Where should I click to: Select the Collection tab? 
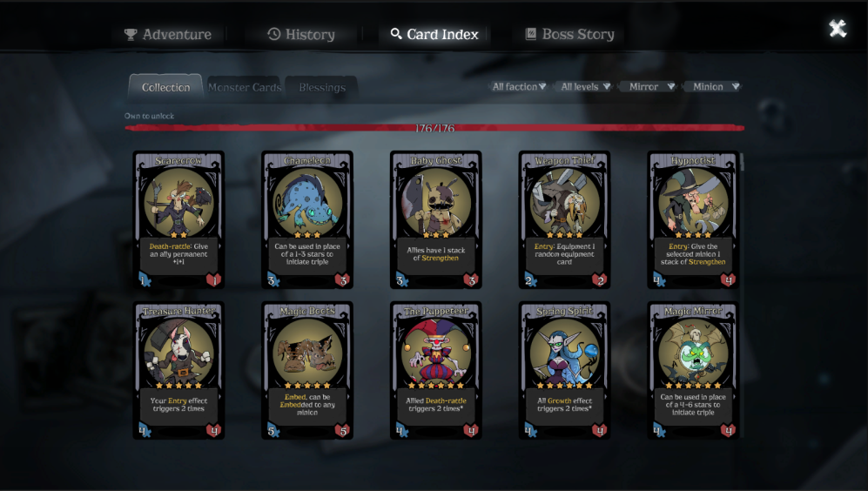[165, 87]
